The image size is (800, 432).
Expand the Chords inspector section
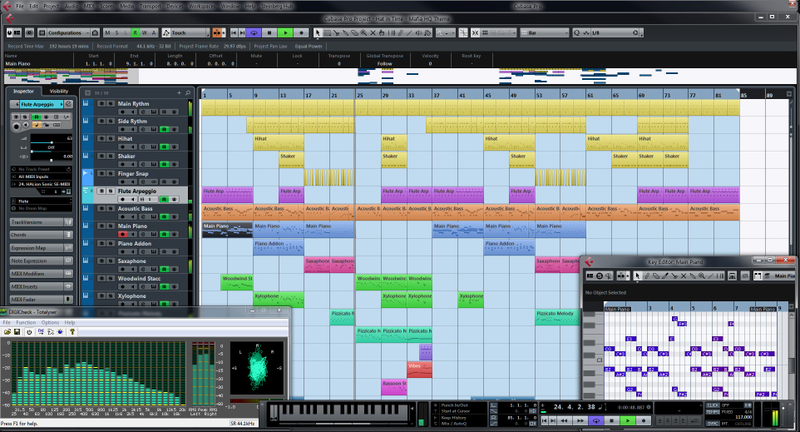41,235
